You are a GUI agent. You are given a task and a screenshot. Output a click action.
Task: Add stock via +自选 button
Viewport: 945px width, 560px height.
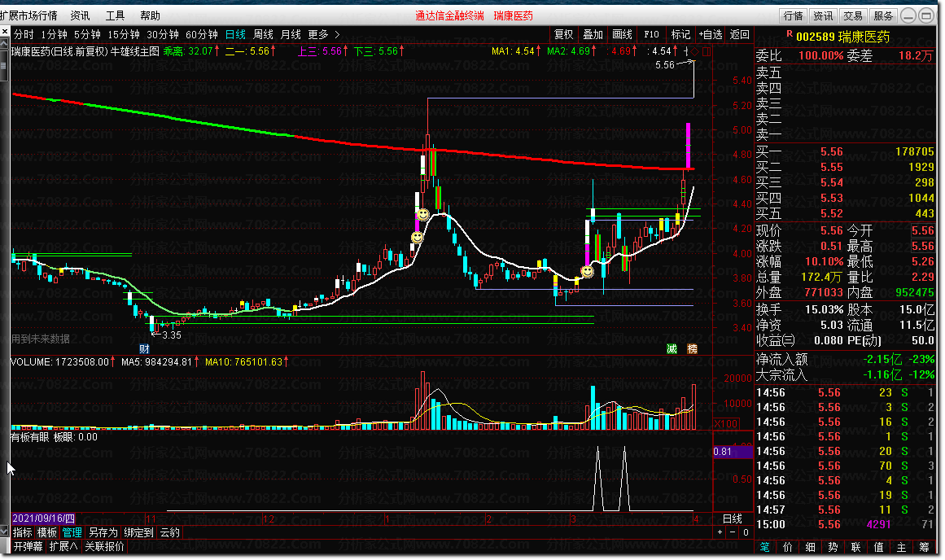pos(711,34)
